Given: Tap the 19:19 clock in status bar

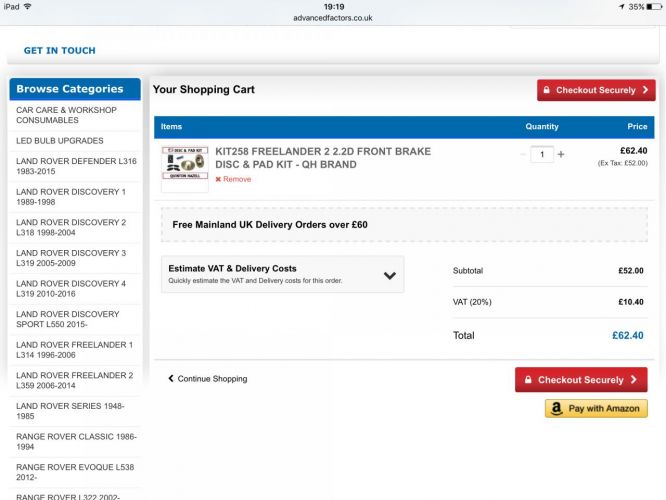Looking at the screenshot, I should pyautogui.click(x=334, y=7).
